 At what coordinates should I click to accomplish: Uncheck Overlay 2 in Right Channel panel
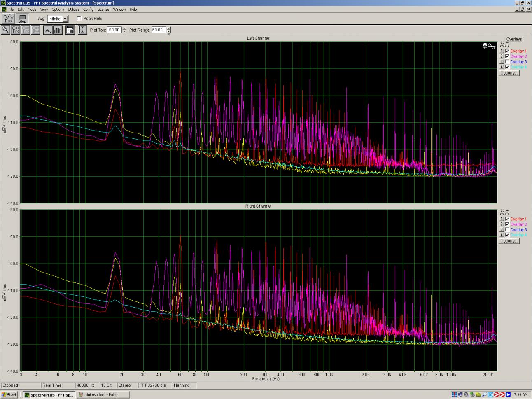[x=507, y=224]
